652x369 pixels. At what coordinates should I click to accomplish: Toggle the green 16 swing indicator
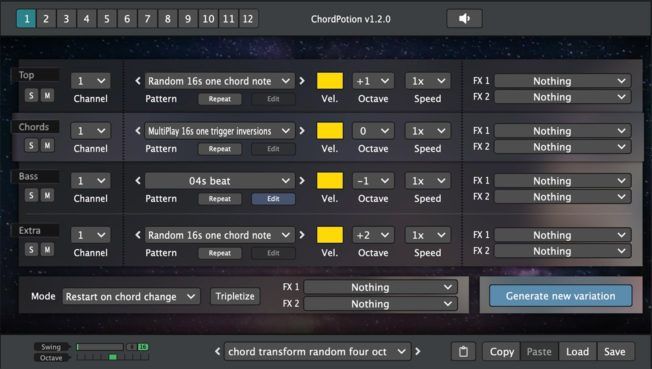(x=143, y=347)
